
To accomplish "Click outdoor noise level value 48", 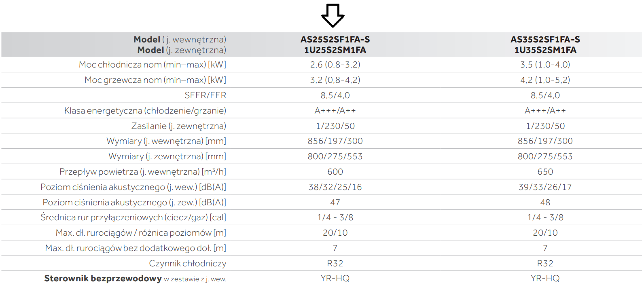I will point(545,203).
